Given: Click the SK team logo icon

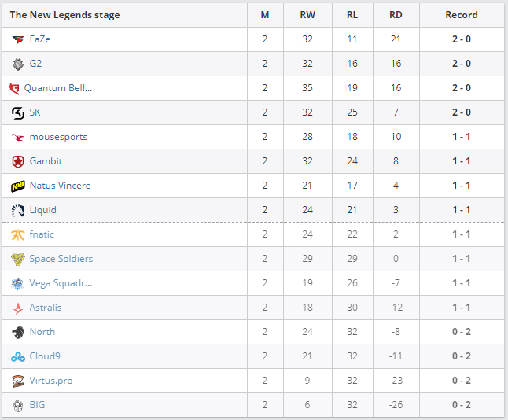Looking at the screenshot, I should pyautogui.click(x=18, y=112).
